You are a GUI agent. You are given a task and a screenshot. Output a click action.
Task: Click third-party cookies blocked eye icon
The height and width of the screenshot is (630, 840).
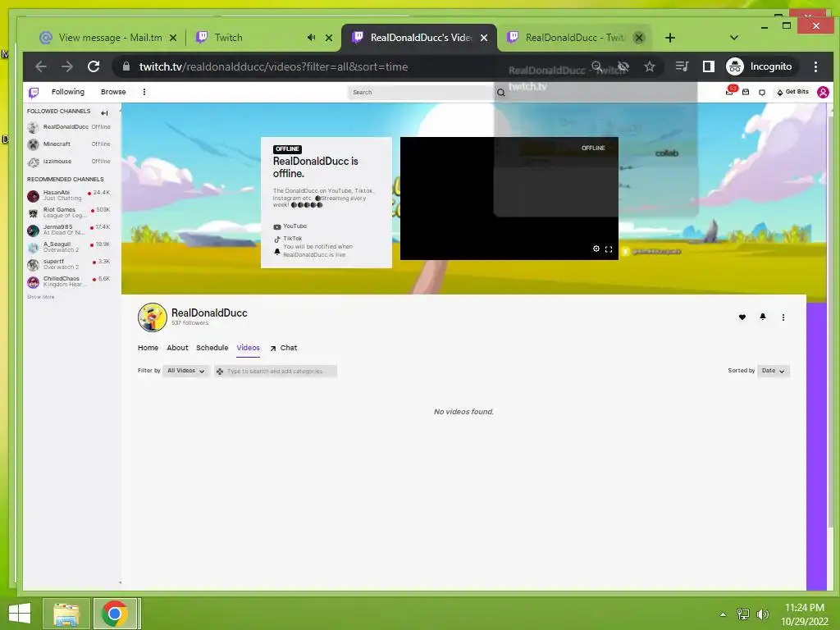(x=623, y=66)
